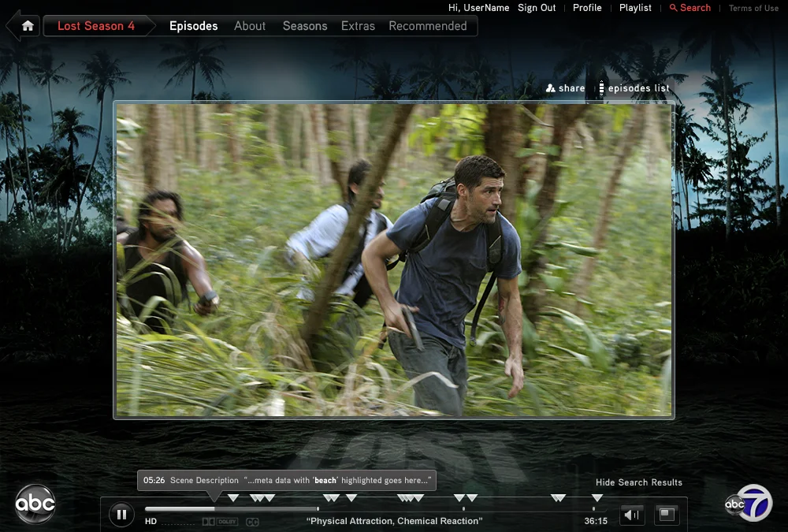Jump to the first search marker after the tooltip
Viewport: 788px width, 532px height.
pyautogui.click(x=232, y=498)
